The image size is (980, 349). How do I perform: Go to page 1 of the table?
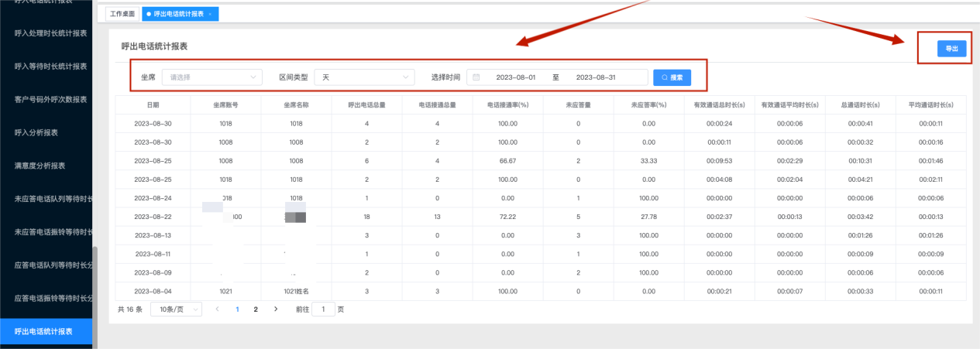click(x=237, y=309)
